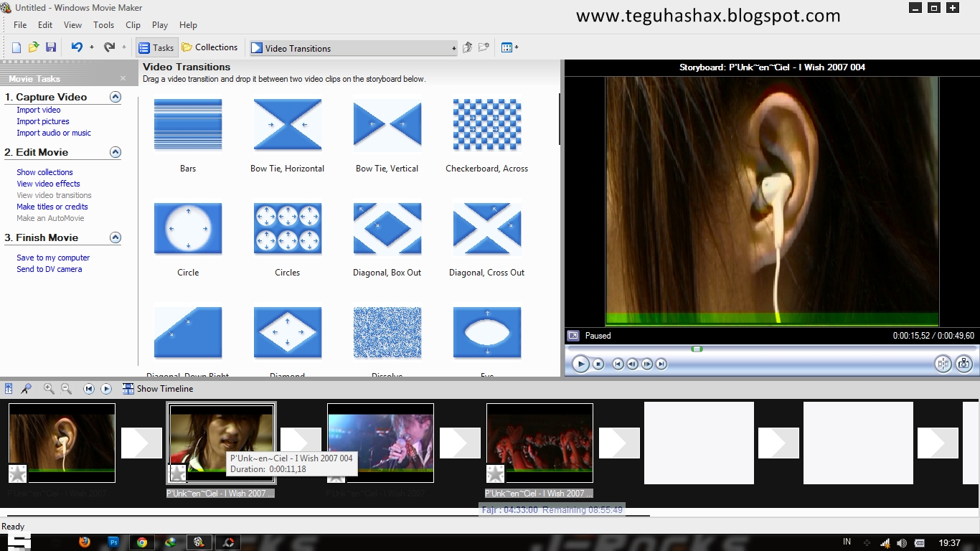Viewport: 980px width, 551px height.
Task: Play the preview video
Action: click(x=580, y=364)
